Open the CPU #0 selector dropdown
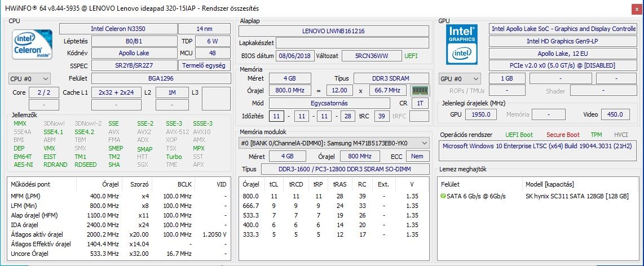Screen dimensions: 644x266 (29, 78)
